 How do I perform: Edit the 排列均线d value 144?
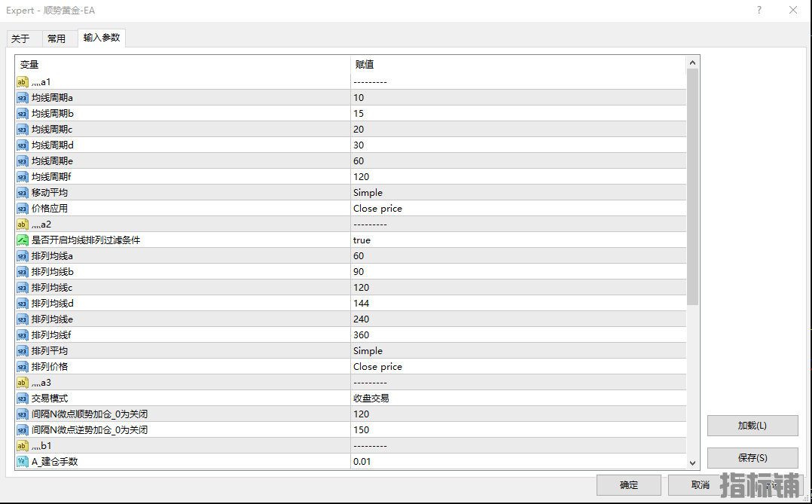(518, 303)
